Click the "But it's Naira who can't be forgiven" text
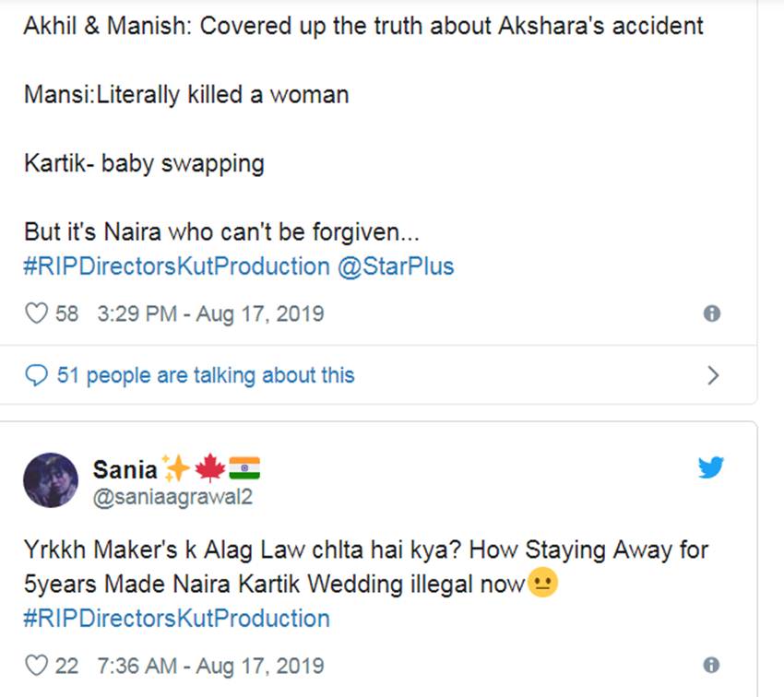784x697 pixels. pyautogui.click(x=221, y=233)
